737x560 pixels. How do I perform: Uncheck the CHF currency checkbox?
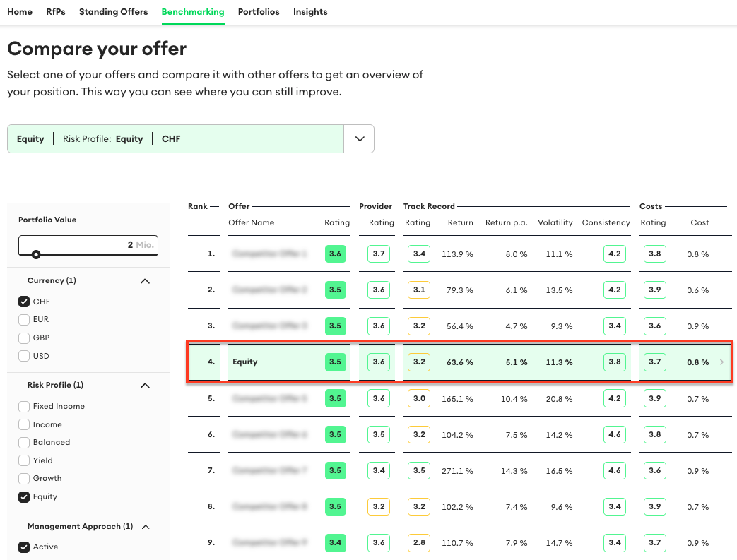(24, 302)
